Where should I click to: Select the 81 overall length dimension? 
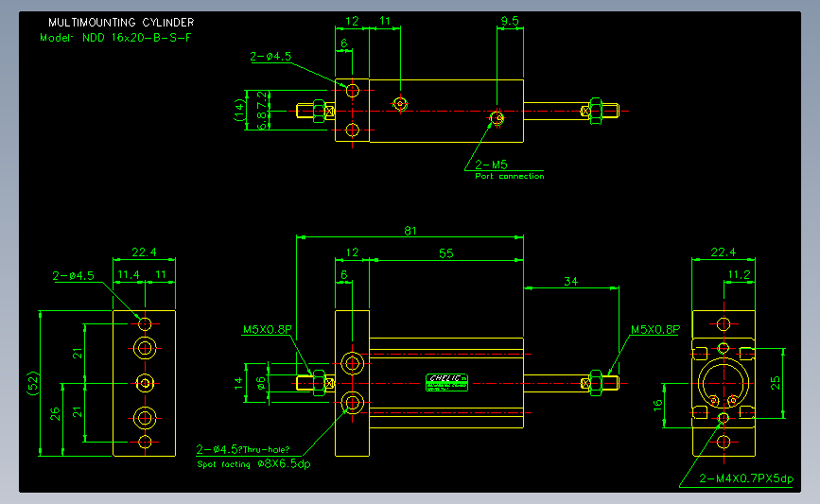click(410, 231)
